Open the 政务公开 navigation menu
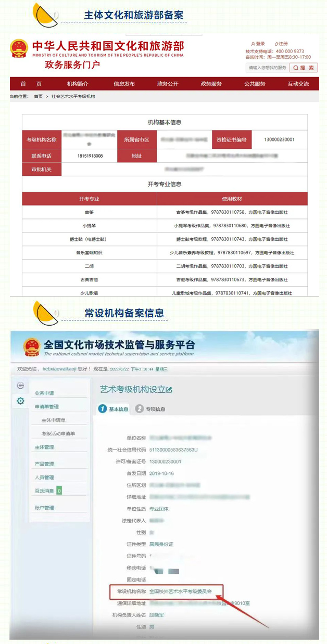 (x=168, y=84)
